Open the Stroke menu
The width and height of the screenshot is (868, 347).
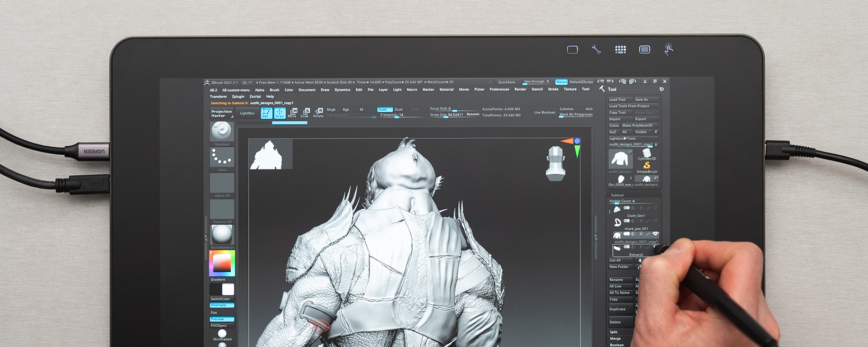pos(553,89)
